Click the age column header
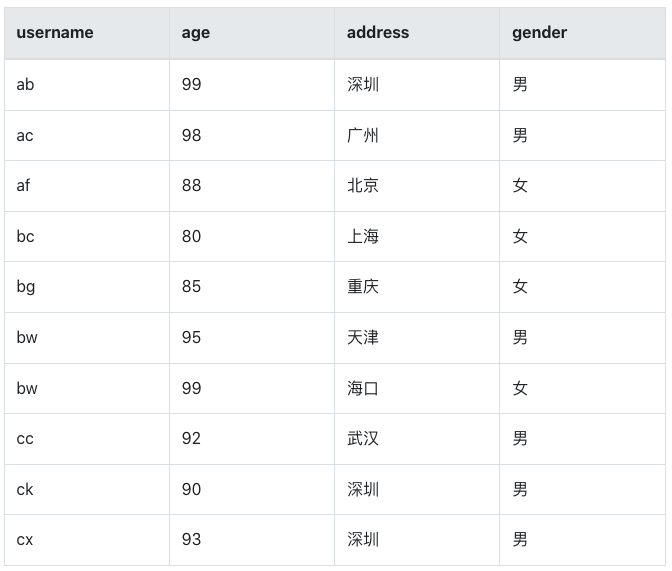Image resolution: width=672 pixels, height=571 pixels. (x=196, y=33)
